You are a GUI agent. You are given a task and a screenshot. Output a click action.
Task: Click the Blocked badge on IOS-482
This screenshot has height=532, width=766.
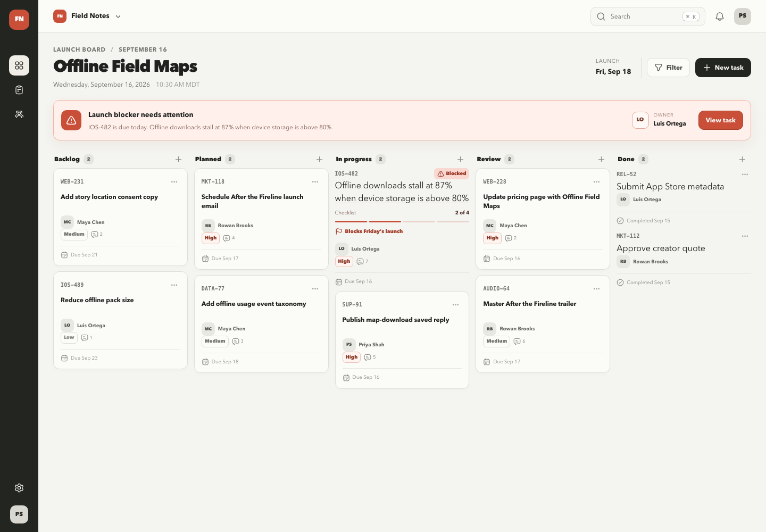pyautogui.click(x=452, y=173)
